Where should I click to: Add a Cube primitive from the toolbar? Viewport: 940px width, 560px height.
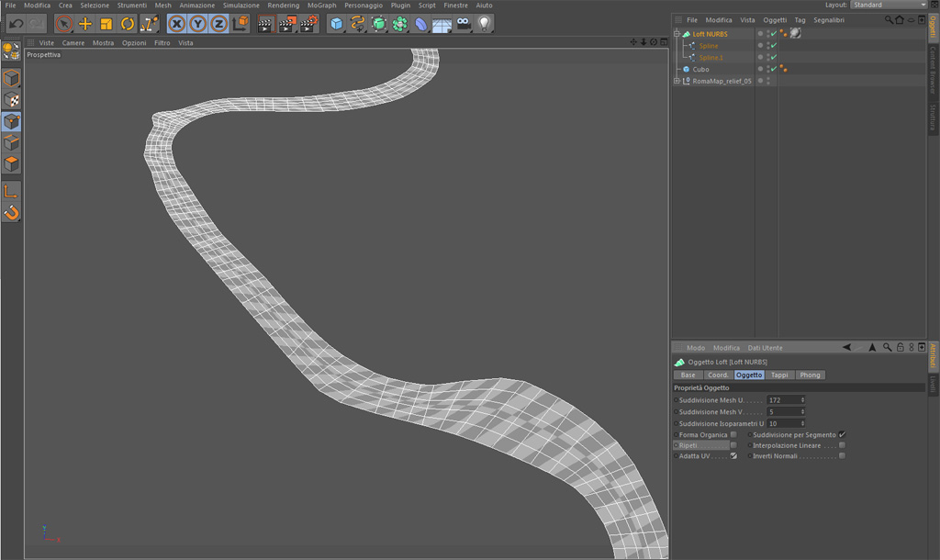(x=336, y=24)
